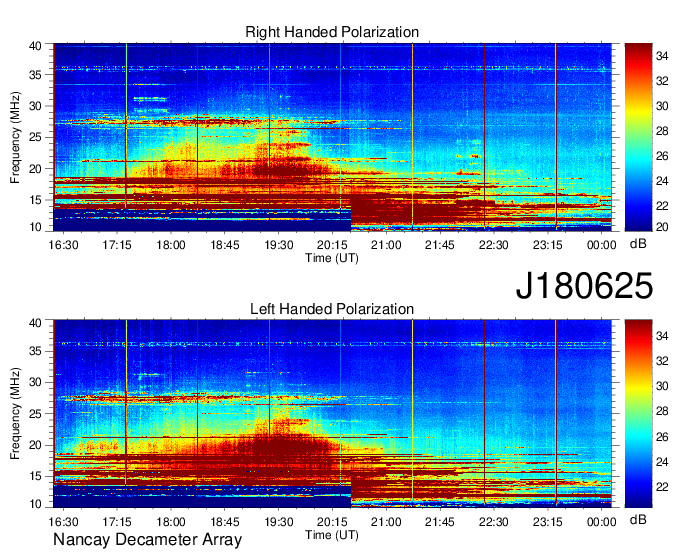Click 15 MHz frequency tick on Left Handed plot
This screenshot has width=680, height=552.
point(35,477)
